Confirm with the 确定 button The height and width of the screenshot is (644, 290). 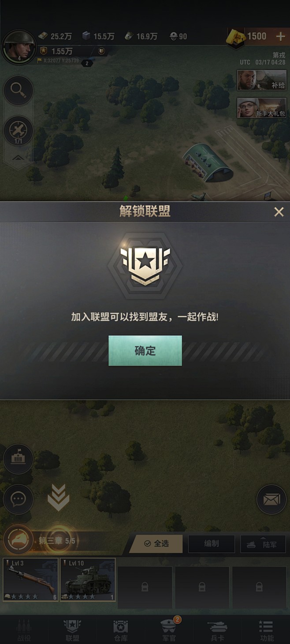(x=145, y=351)
